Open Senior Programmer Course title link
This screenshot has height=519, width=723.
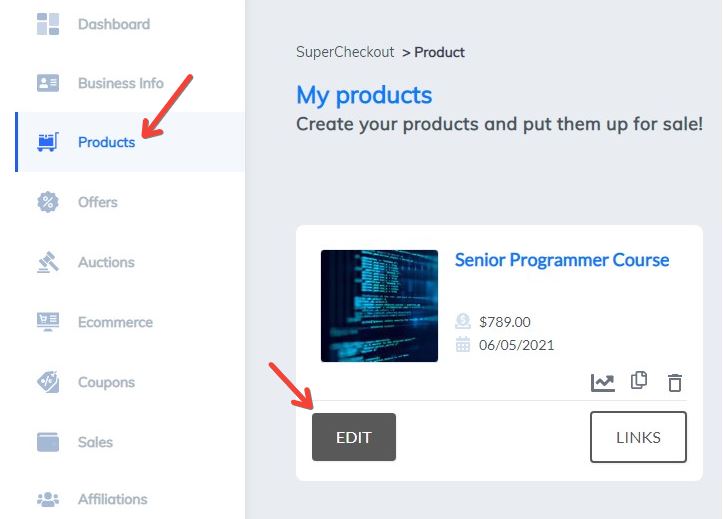(562, 260)
